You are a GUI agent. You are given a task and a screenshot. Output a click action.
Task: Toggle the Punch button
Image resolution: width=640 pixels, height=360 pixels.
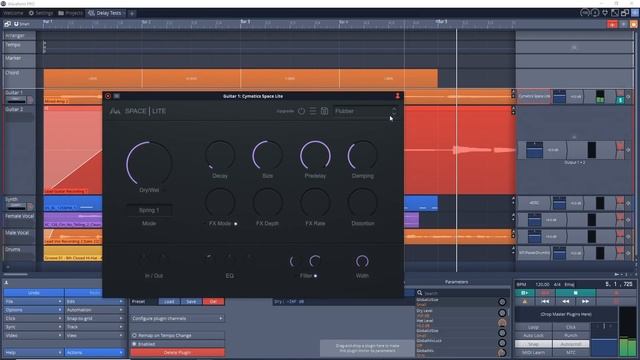[x=571, y=336]
